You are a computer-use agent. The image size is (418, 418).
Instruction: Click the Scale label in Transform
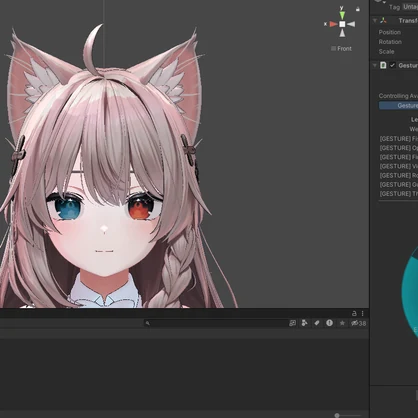click(386, 52)
